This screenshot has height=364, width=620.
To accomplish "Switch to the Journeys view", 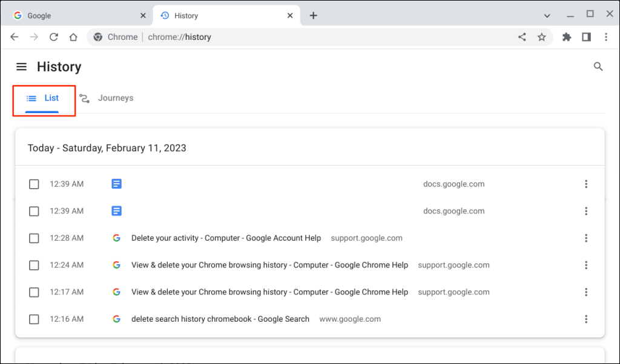I will coord(107,97).
